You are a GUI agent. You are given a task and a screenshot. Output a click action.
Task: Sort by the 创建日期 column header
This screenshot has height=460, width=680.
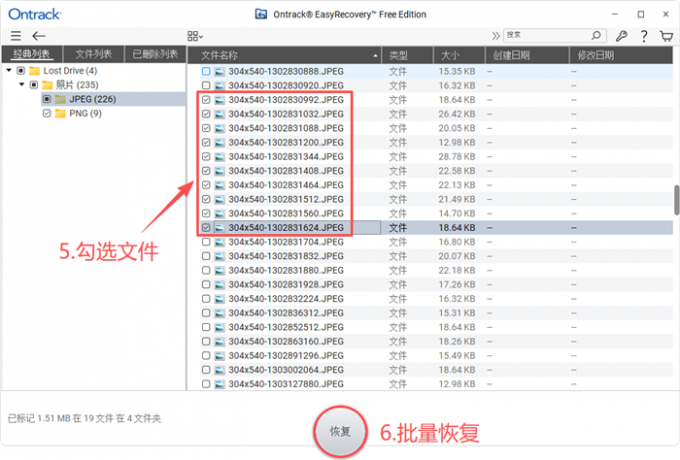pyautogui.click(x=527, y=55)
